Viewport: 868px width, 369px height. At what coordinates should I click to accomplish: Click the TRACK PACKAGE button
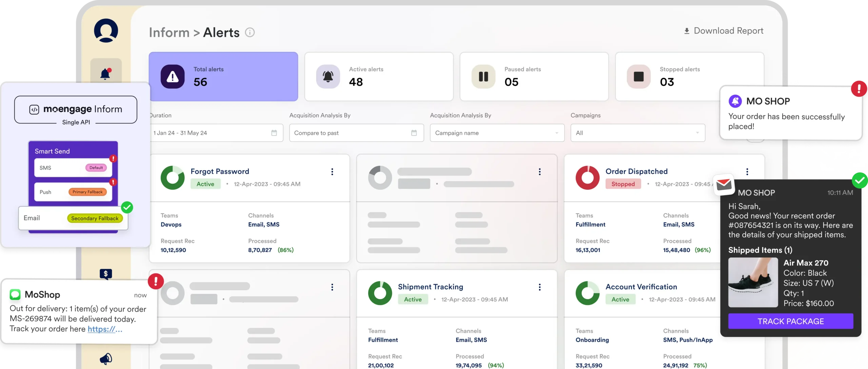791,321
